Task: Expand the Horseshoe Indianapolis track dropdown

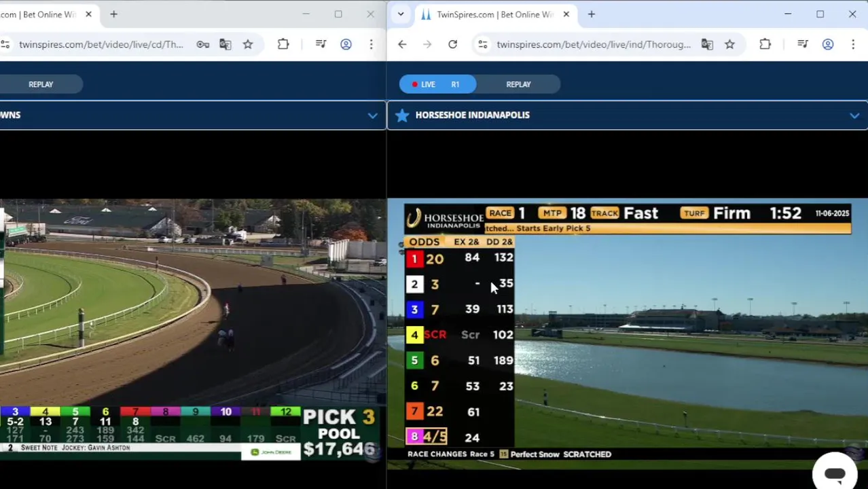Action: click(x=854, y=115)
